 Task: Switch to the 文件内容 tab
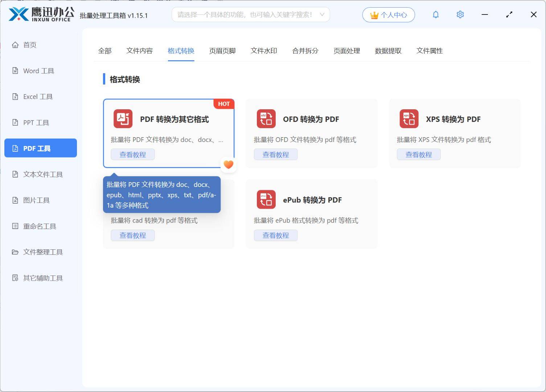click(x=140, y=51)
